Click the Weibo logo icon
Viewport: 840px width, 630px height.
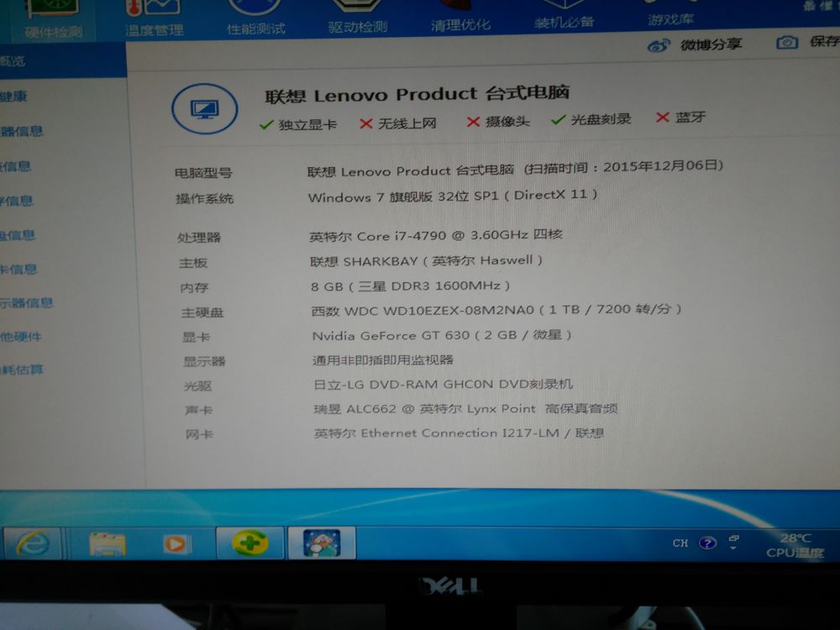pyautogui.click(x=659, y=45)
